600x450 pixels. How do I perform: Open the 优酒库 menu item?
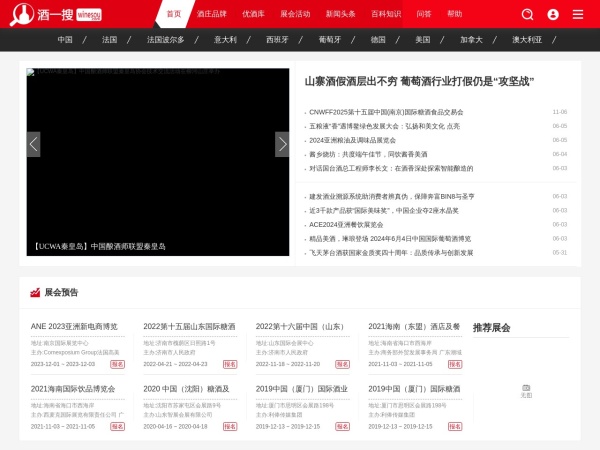click(x=253, y=14)
